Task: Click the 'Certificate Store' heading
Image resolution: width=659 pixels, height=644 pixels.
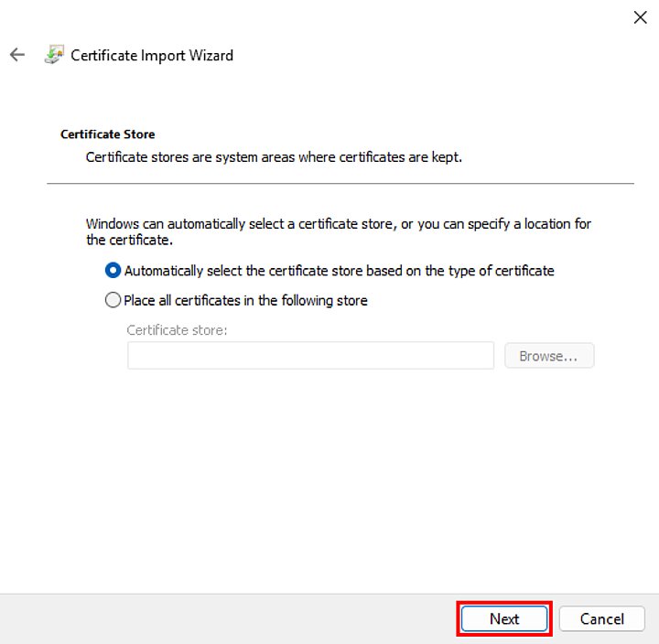Action: point(108,134)
